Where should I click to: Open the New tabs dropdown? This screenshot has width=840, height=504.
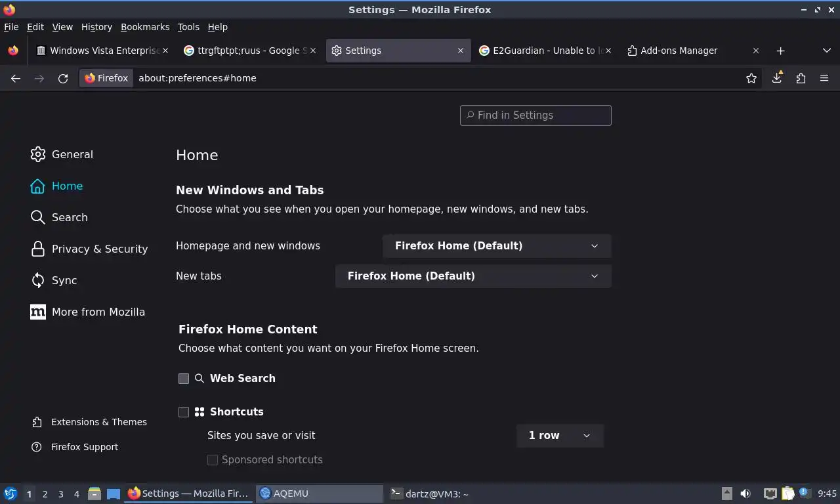473,276
